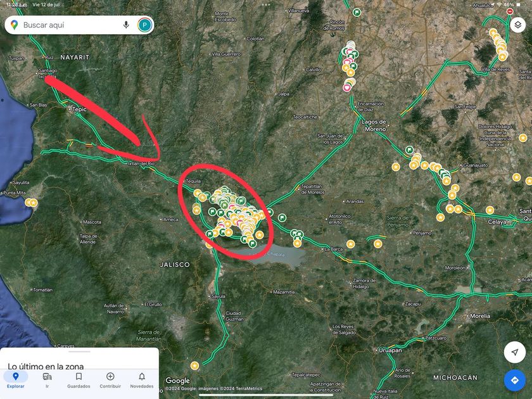Open the Guardados tab
Image resolution: width=532 pixels, height=399 pixels.
point(79,379)
